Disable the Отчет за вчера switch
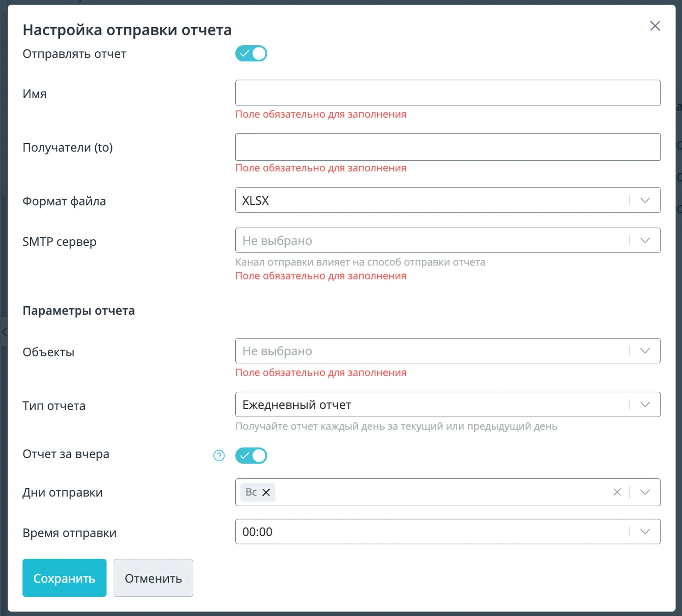 [251, 455]
